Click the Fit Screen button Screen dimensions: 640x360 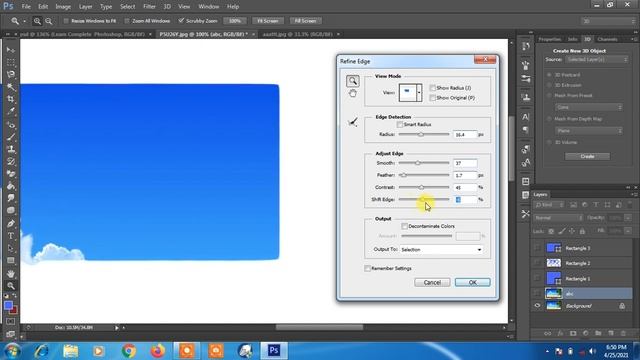[x=268, y=21]
